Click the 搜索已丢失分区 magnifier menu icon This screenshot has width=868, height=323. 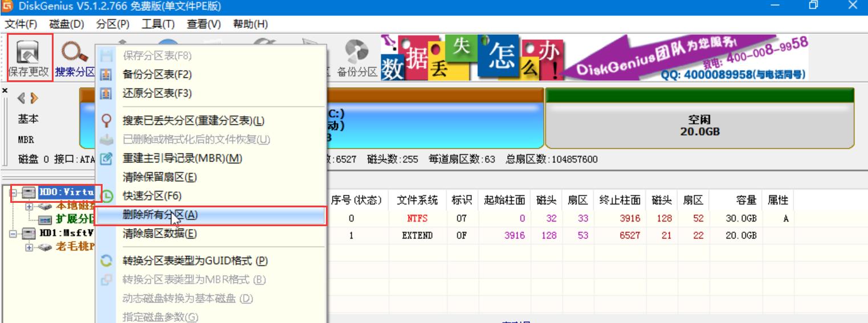pyautogui.click(x=106, y=121)
